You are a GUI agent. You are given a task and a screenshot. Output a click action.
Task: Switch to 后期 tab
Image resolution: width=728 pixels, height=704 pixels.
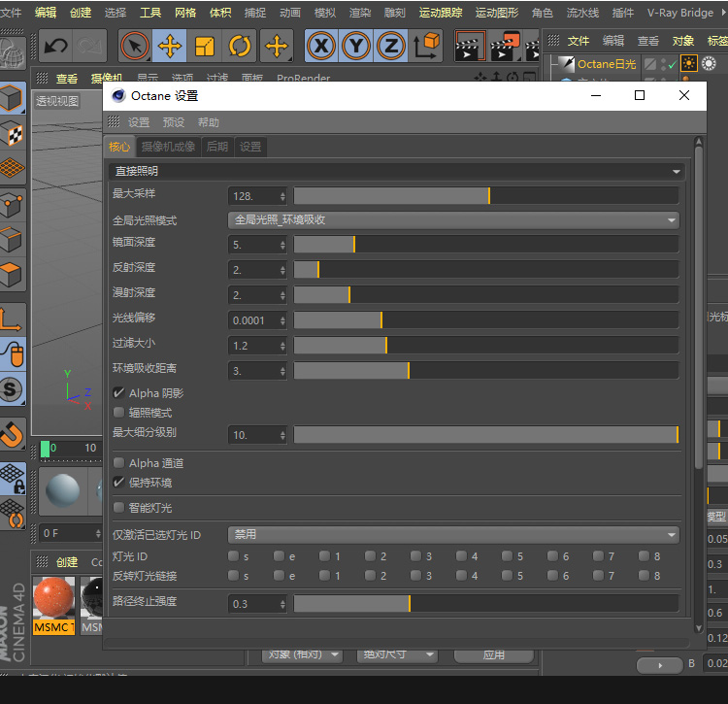[x=217, y=147]
